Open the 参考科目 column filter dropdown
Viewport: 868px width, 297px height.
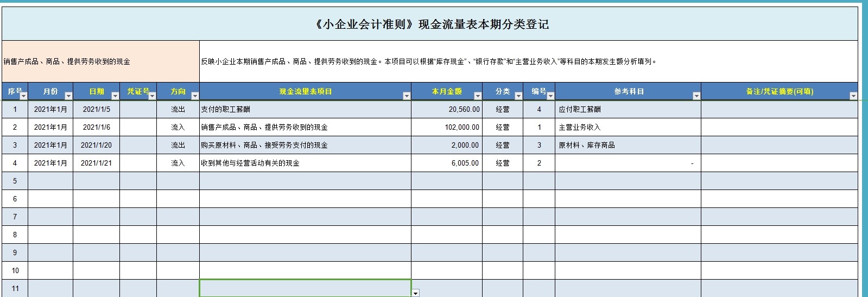pos(696,96)
